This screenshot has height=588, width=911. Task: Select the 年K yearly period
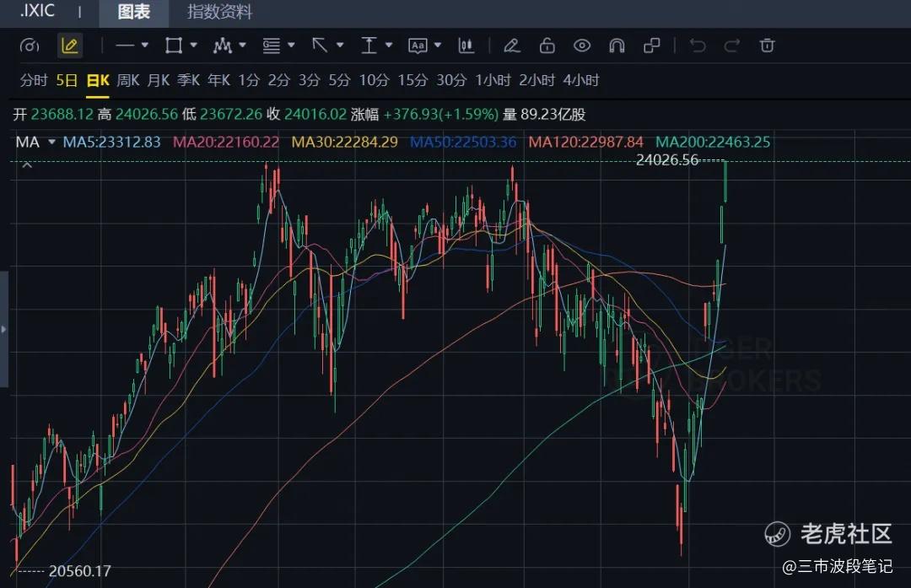(x=219, y=80)
